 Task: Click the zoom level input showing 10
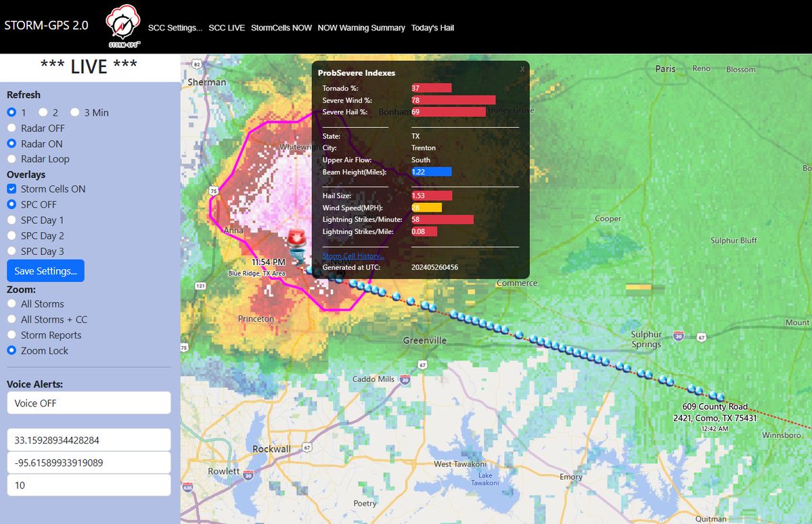89,485
